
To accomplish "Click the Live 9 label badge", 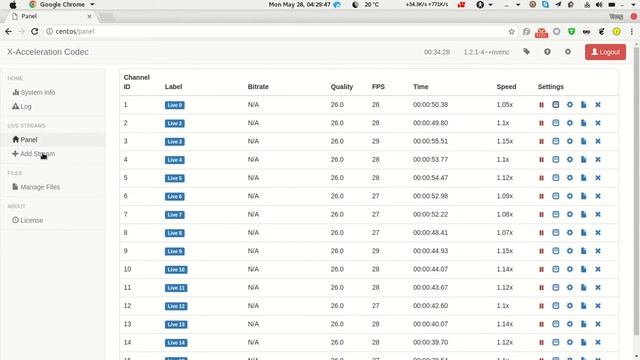I will click(x=175, y=251).
